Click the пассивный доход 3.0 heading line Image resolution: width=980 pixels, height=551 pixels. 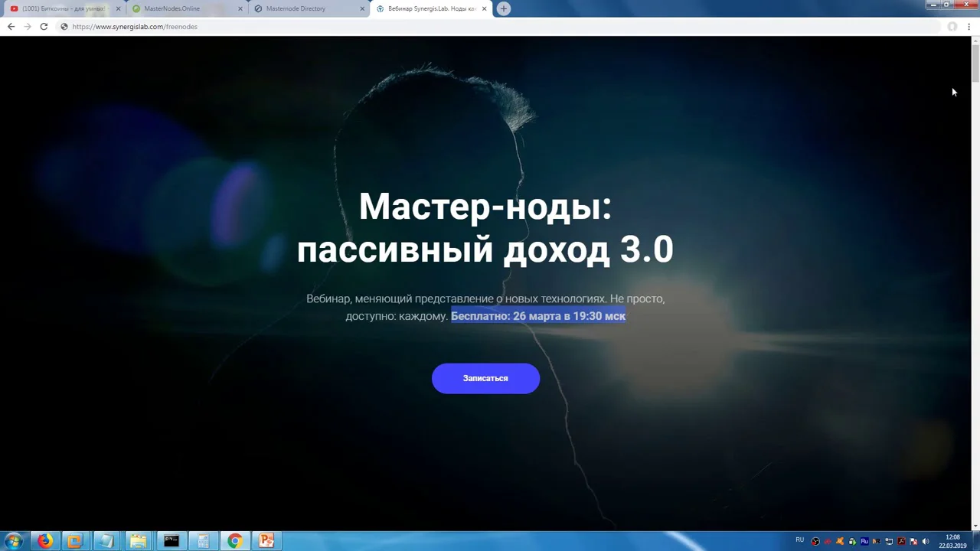pyautogui.click(x=485, y=249)
